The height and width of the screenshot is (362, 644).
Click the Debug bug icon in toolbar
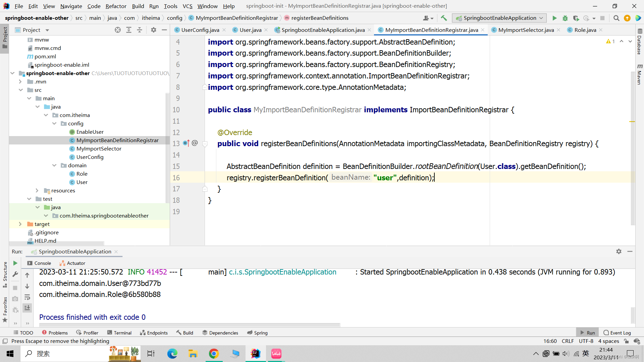click(x=565, y=18)
